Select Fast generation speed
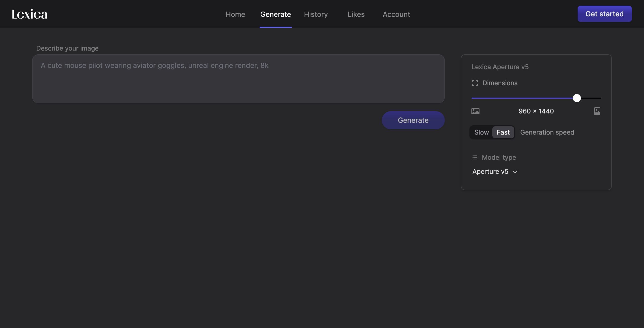Screen dimensions: 644x328 [503, 132]
